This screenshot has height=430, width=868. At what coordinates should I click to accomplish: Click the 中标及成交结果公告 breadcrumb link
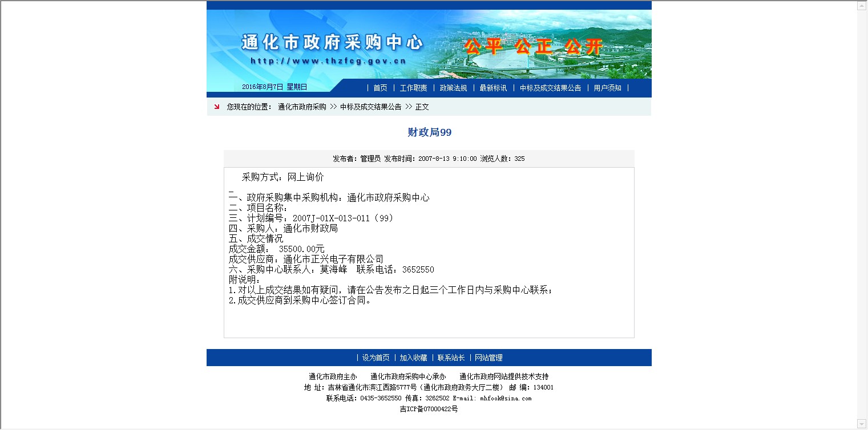(371, 107)
